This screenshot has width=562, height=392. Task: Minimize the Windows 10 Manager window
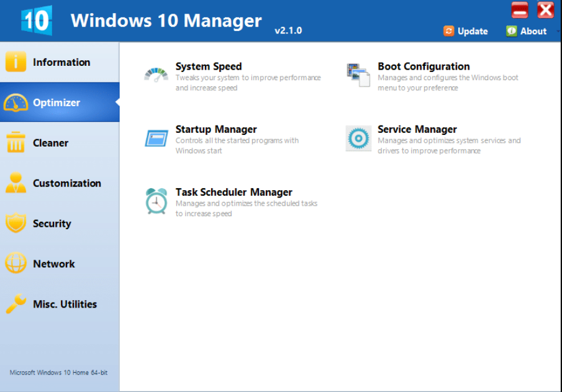click(520, 10)
